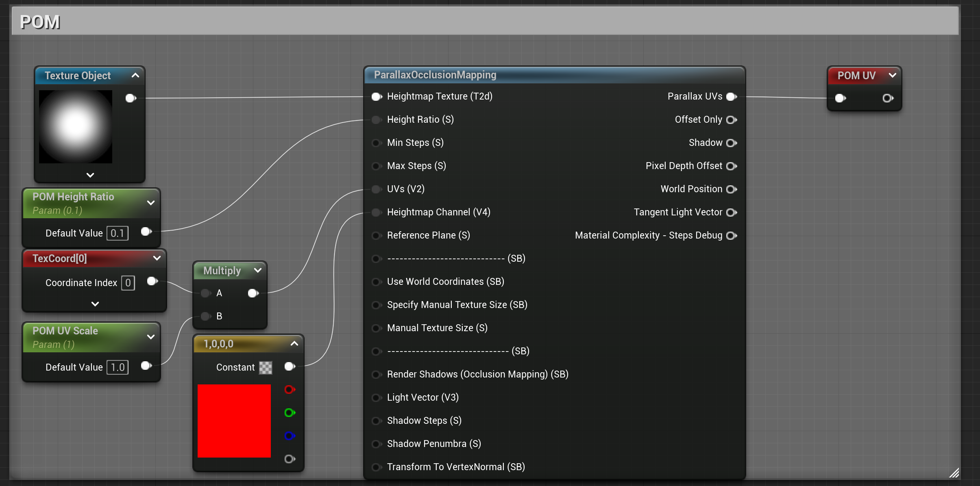Expand POM UV Scale node chevron
The image size is (980, 486).
pos(151,337)
